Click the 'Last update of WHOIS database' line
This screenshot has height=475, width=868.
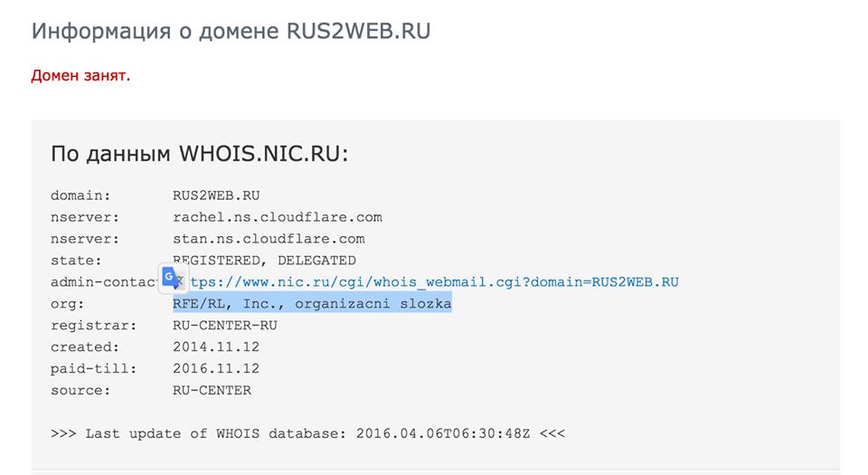click(307, 433)
